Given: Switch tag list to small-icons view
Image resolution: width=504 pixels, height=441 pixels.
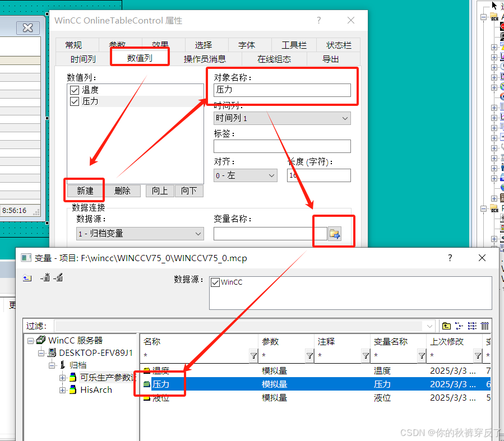Looking at the screenshot, I should coord(459,326).
